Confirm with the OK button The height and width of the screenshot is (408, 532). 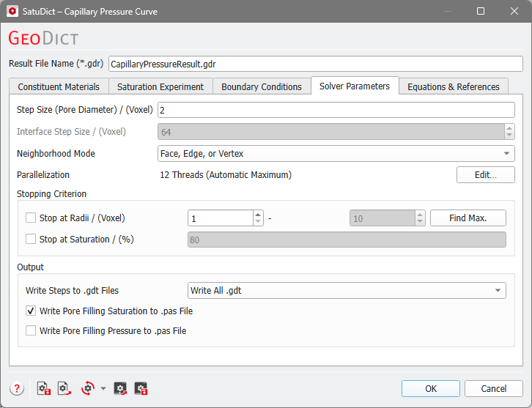[x=431, y=388]
